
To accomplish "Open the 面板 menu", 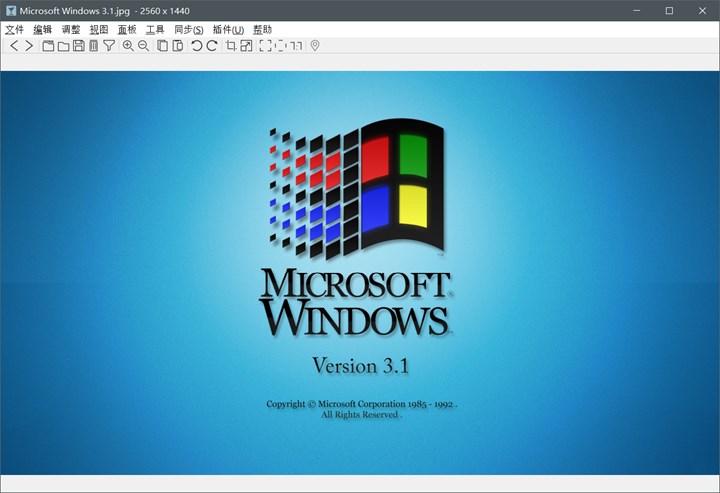I will (x=127, y=30).
